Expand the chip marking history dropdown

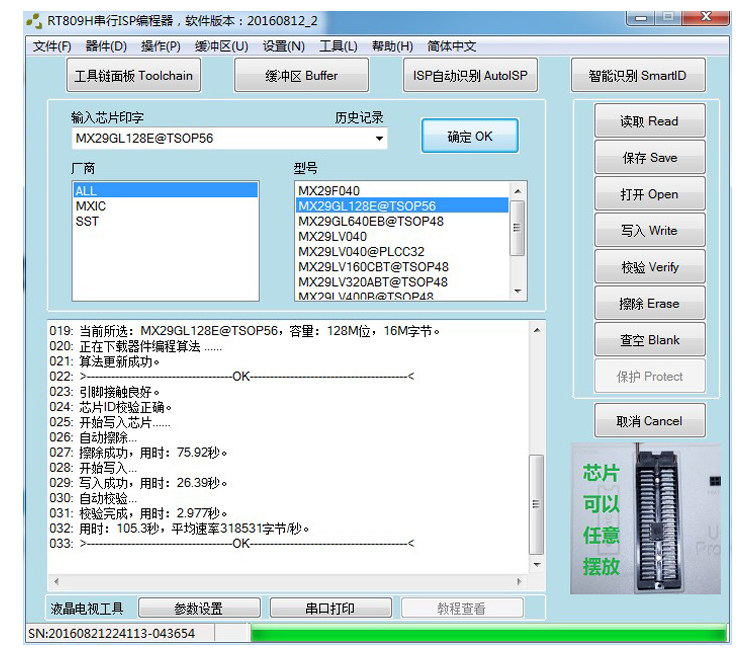pos(379,139)
